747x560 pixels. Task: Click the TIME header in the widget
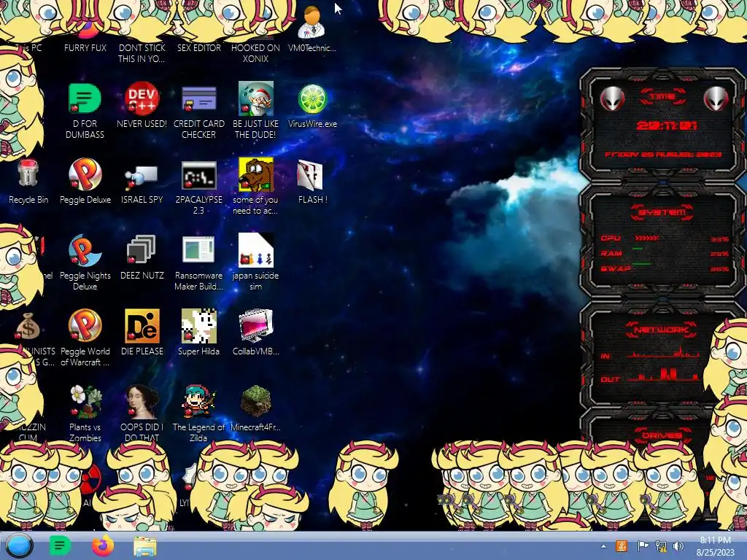coord(662,97)
